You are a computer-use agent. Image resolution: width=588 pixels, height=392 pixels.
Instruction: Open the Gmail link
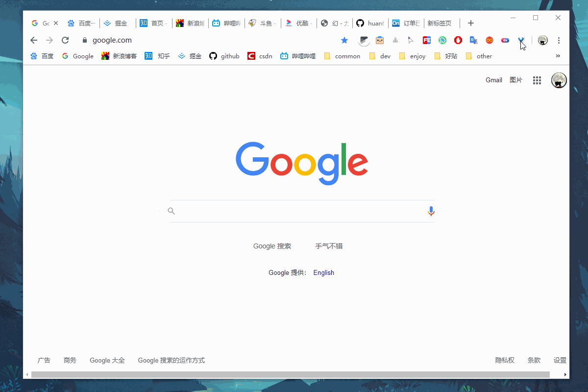point(494,80)
